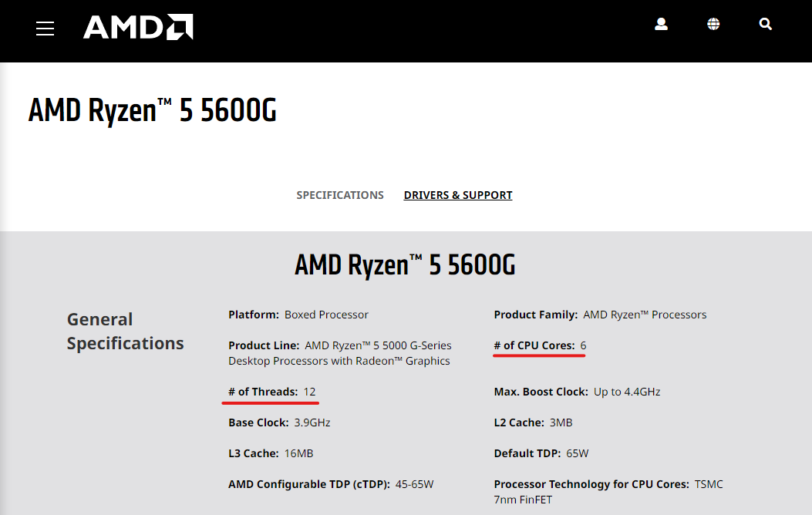
Task: Click the AMD Configurable TDP entry
Action: pos(331,484)
